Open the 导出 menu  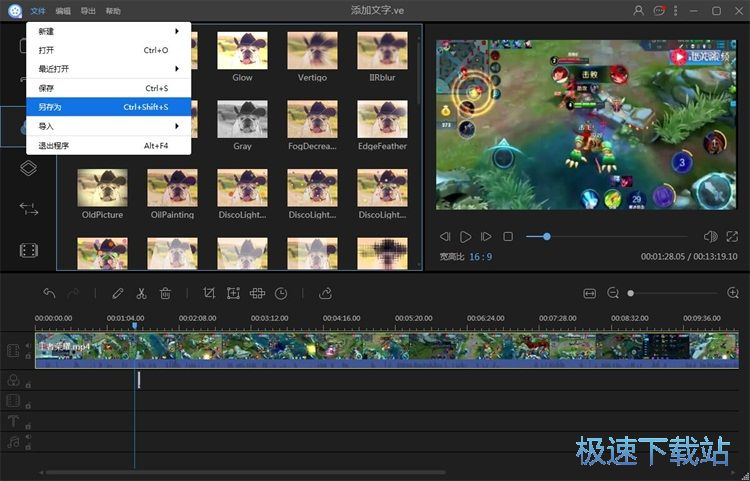[88, 11]
